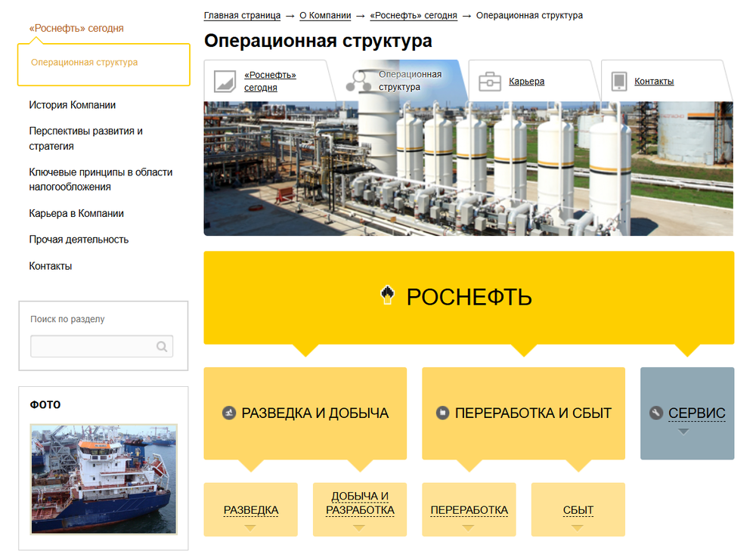Click the СБЫТ link in block
756x560 pixels.
tap(578, 510)
